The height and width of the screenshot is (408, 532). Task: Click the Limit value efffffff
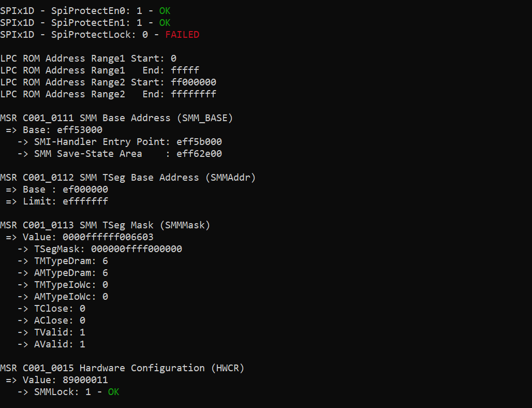tap(85, 201)
